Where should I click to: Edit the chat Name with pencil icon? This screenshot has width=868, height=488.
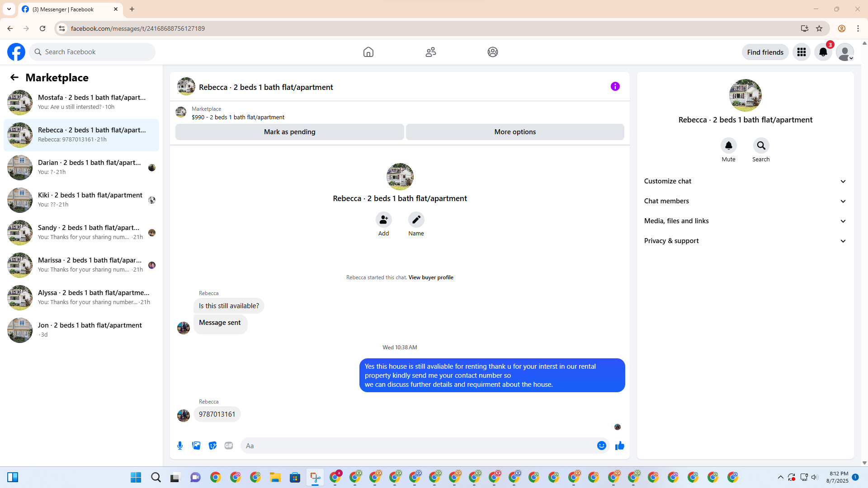(416, 220)
